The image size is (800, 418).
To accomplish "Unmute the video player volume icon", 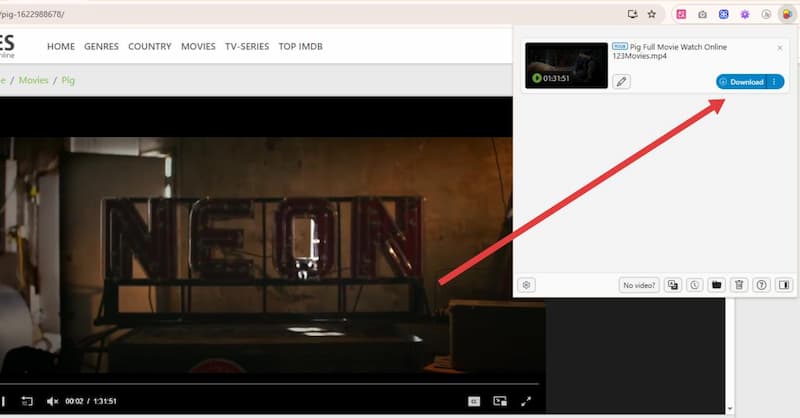I will (x=52, y=402).
